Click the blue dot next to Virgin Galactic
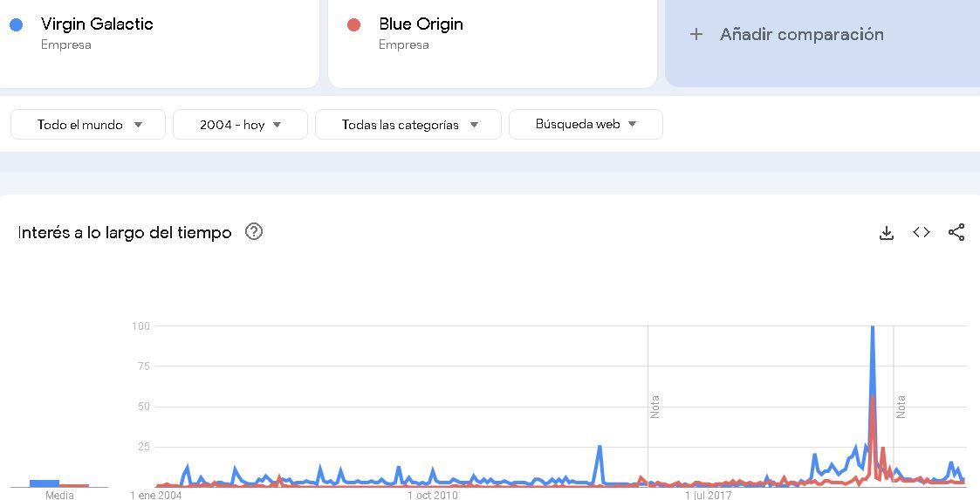 tap(17, 24)
